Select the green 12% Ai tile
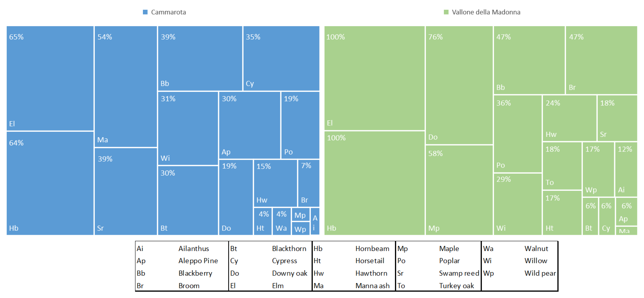This screenshot has height=298, width=644. [x=626, y=169]
